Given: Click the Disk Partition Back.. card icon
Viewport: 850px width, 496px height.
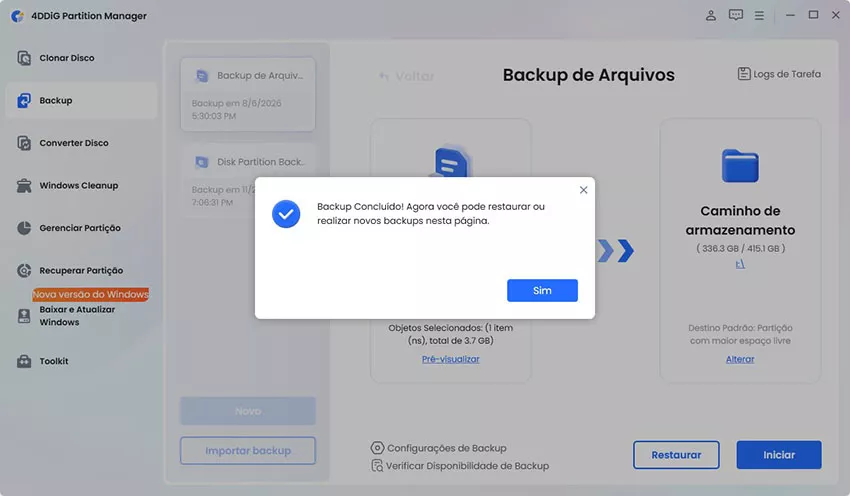Looking at the screenshot, I should click(x=202, y=162).
